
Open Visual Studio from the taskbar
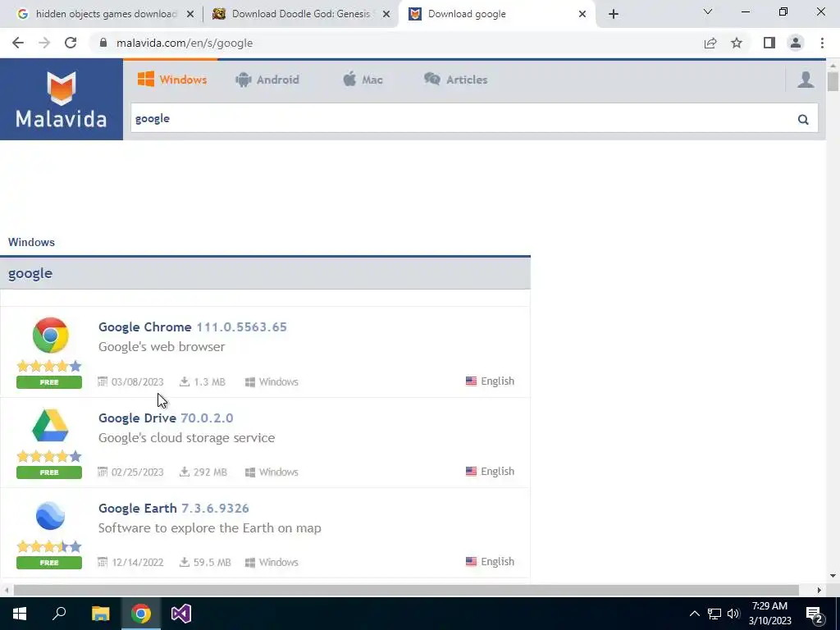click(181, 614)
